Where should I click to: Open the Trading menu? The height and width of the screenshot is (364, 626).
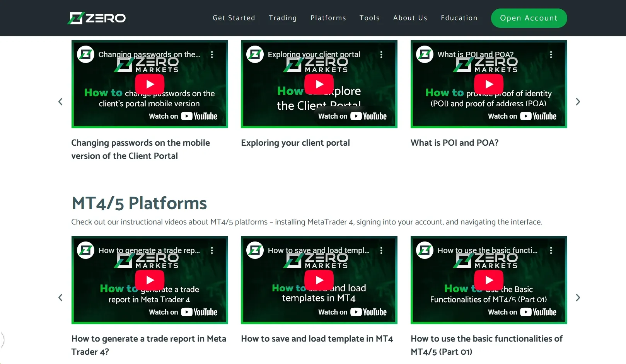point(283,18)
